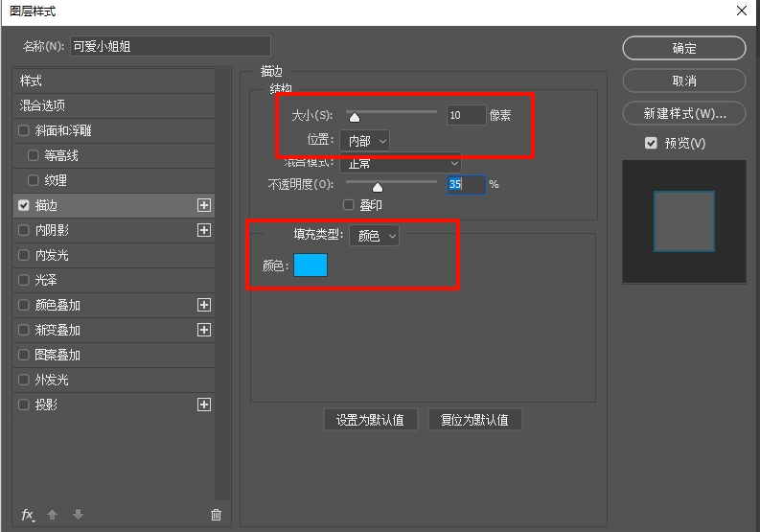Click the 确定 button

pyautogui.click(x=683, y=48)
